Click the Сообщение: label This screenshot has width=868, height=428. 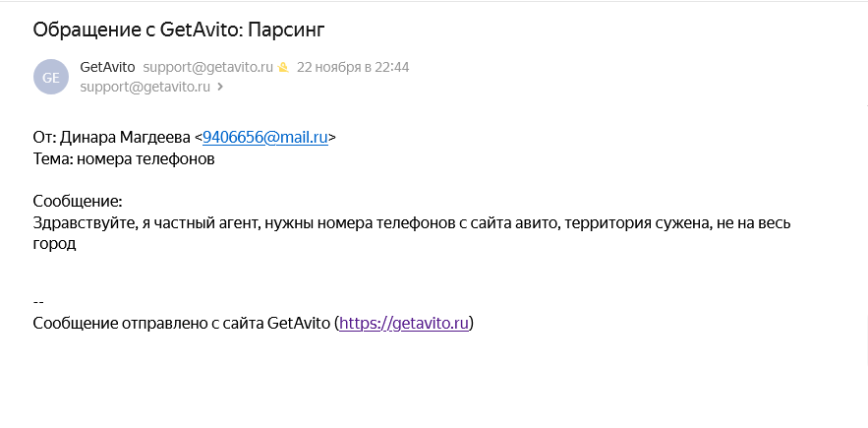78,201
